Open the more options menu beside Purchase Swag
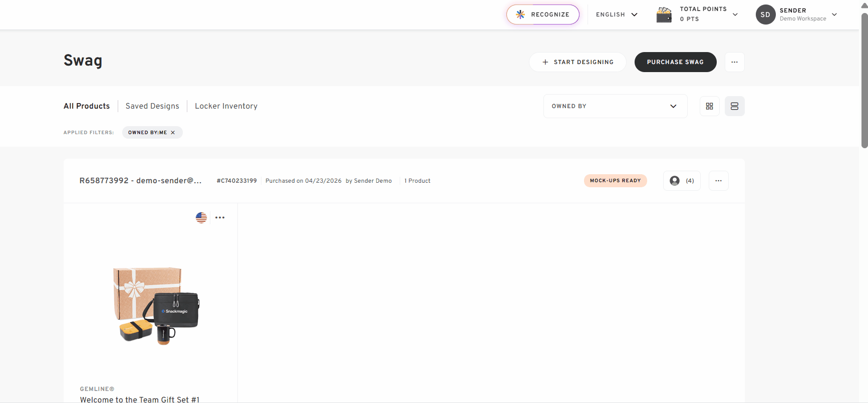The width and height of the screenshot is (868, 403). point(734,62)
